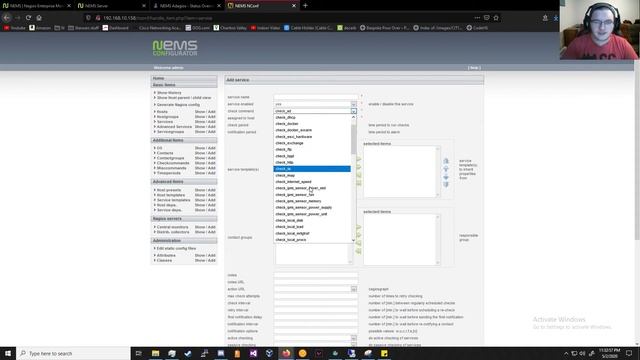
Task: Select check_docker from the command list
Action: click(x=312, y=124)
